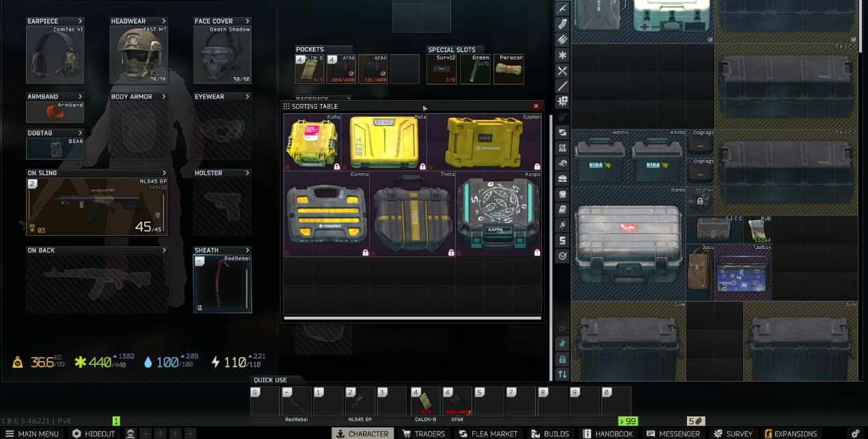Viewport: 868px width, 439px height.
Task: Select the Theta secure container
Action: 413,214
